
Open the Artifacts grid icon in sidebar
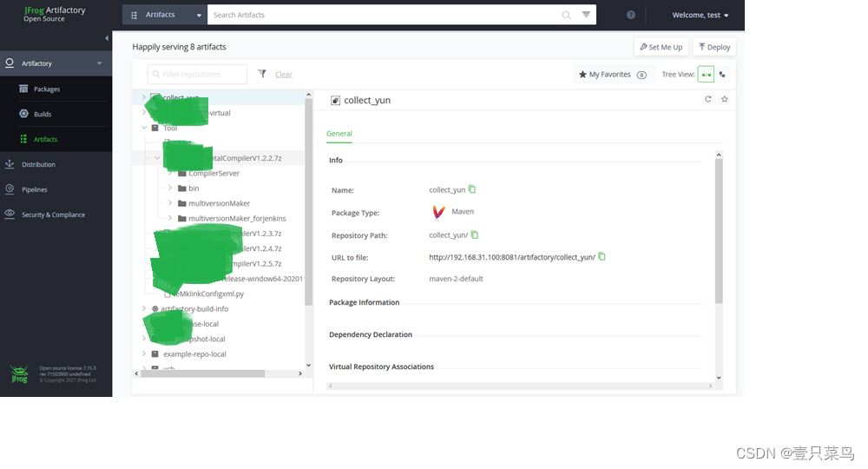(23, 139)
